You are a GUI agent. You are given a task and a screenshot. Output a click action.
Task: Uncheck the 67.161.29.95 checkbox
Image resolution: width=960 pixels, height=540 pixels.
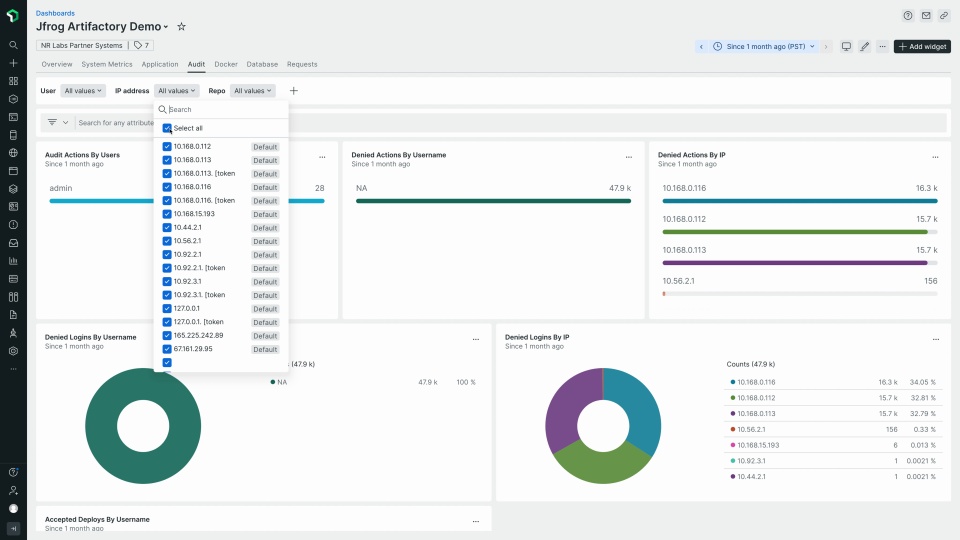pyautogui.click(x=167, y=349)
